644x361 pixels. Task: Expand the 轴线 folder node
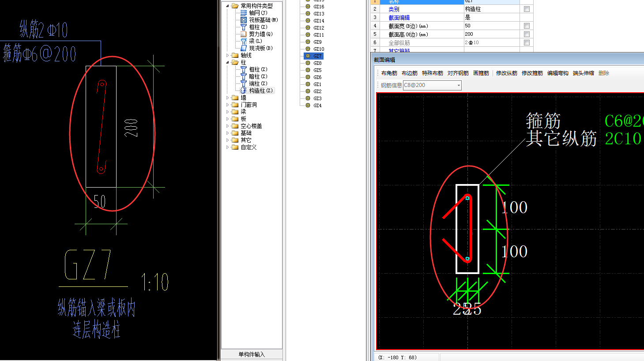(x=228, y=55)
